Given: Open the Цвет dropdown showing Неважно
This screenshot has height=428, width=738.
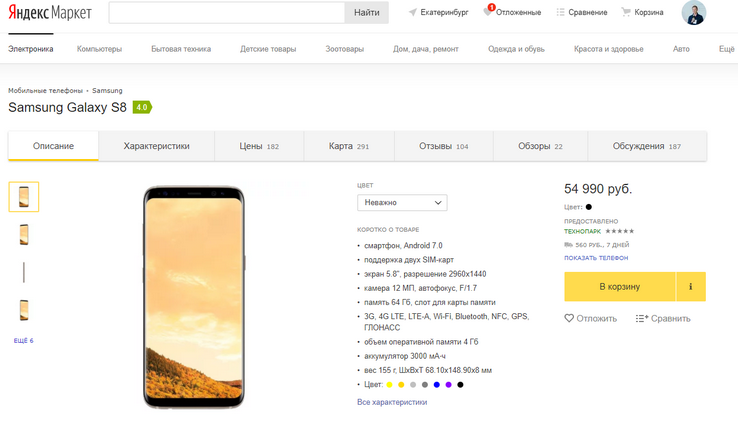Looking at the screenshot, I should (402, 202).
